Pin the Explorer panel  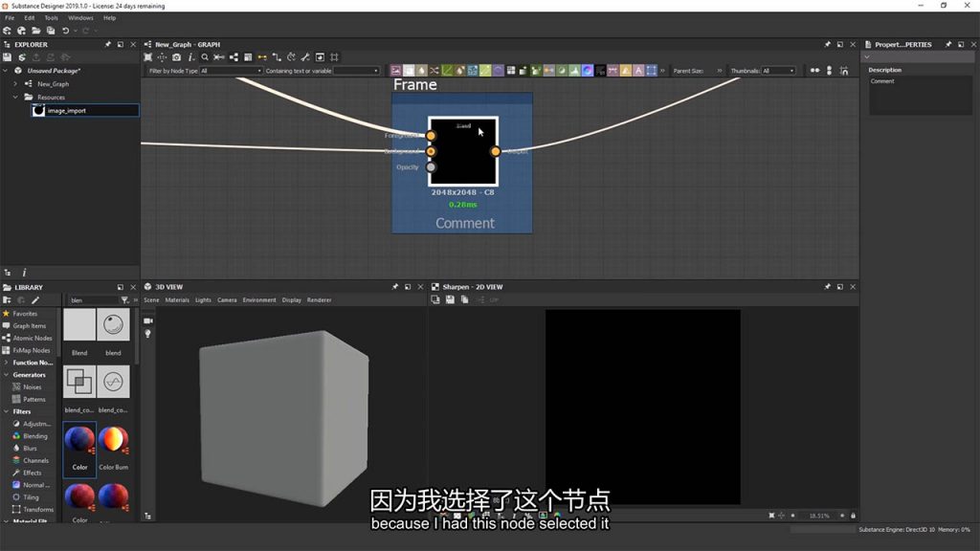point(107,44)
